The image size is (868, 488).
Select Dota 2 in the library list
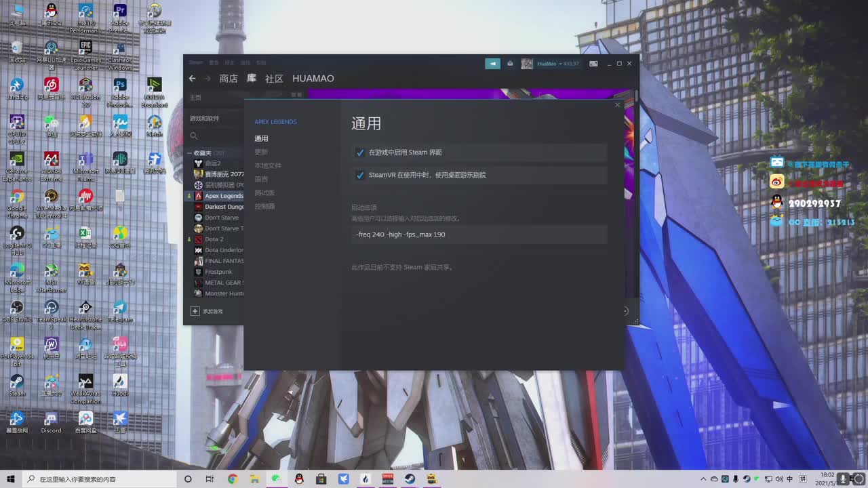[214, 239]
